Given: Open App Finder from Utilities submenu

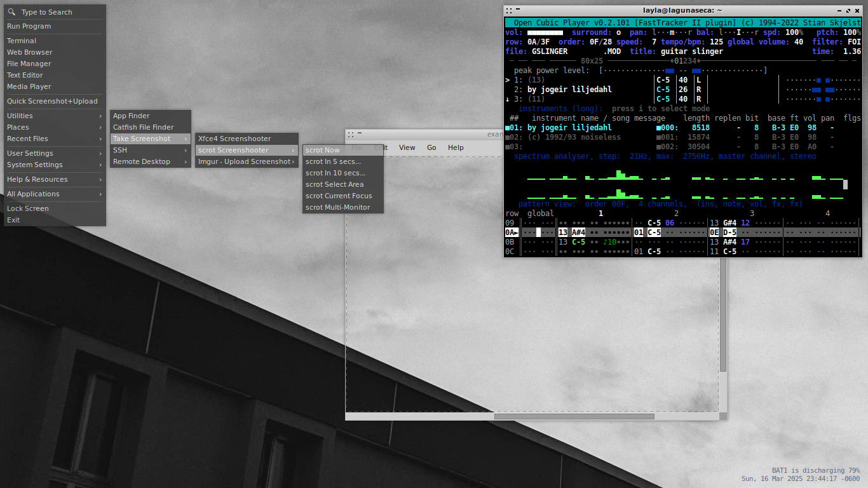Looking at the screenshot, I should pyautogui.click(x=151, y=116).
